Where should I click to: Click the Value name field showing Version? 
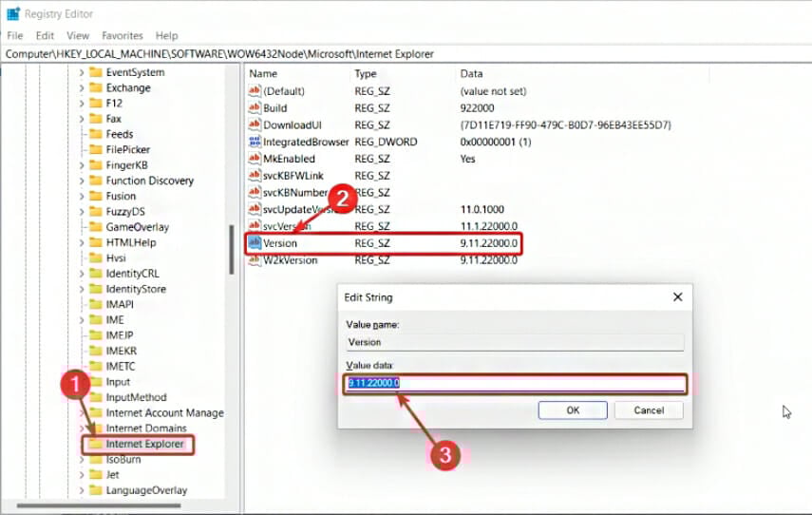(x=516, y=342)
